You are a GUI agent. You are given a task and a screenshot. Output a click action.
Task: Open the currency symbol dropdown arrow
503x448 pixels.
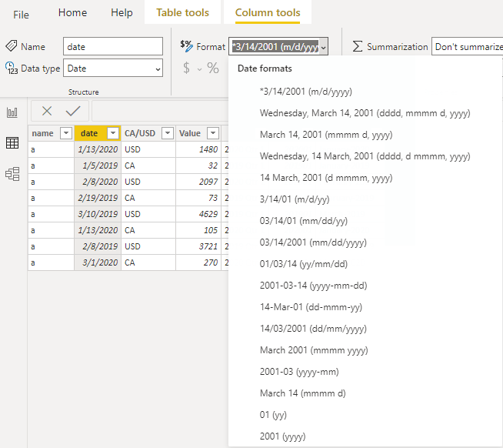click(199, 69)
